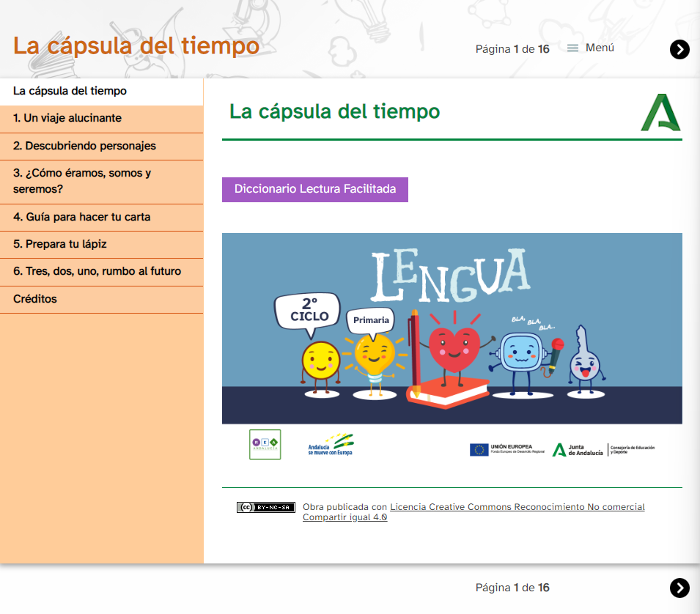Open '3. ¿Cómo éramos, somos y seremos?'

(x=102, y=182)
